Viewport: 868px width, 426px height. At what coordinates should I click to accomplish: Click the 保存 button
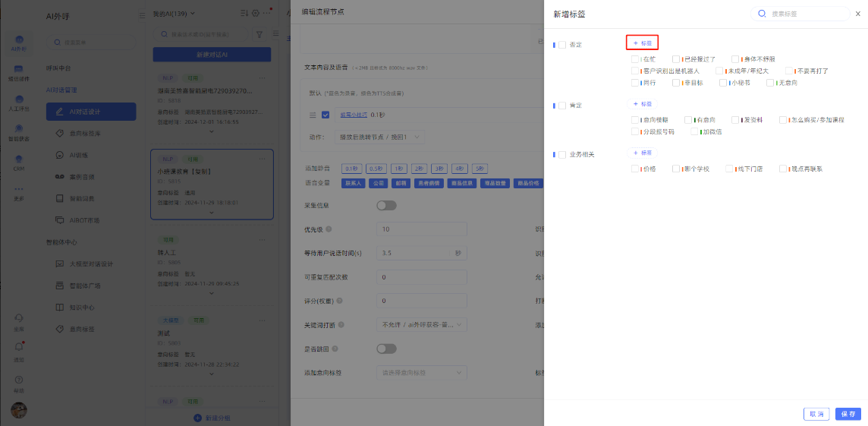tap(848, 414)
